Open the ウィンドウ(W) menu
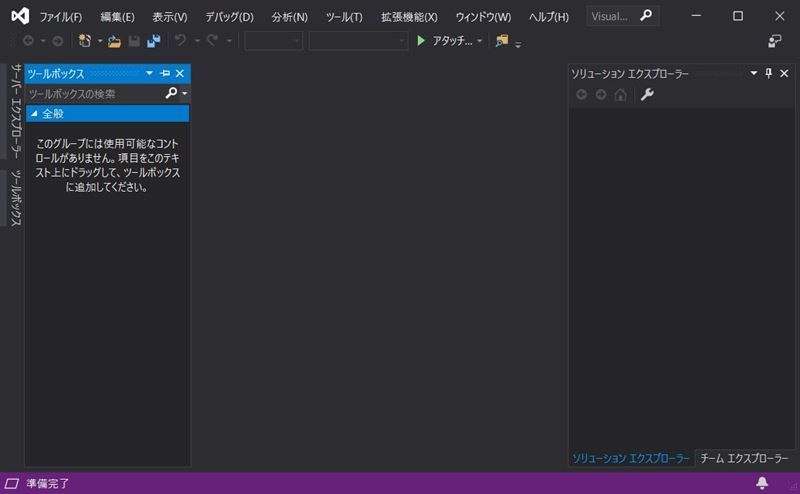This screenshot has width=800, height=494. (483, 17)
